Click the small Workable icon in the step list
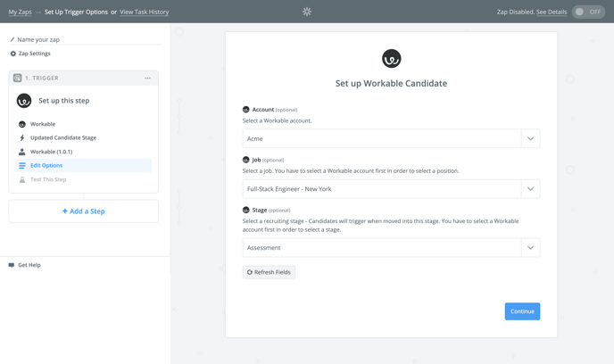Screen dimensions: 614x364 click(x=22, y=124)
